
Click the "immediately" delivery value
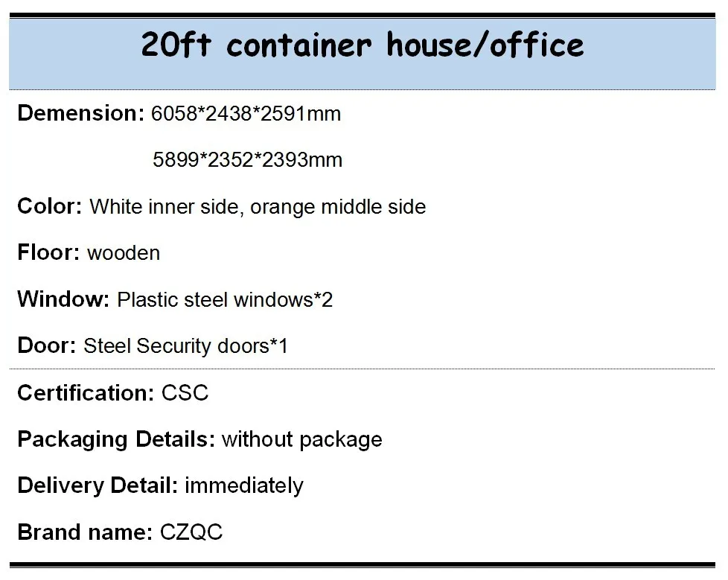[244, 486]
